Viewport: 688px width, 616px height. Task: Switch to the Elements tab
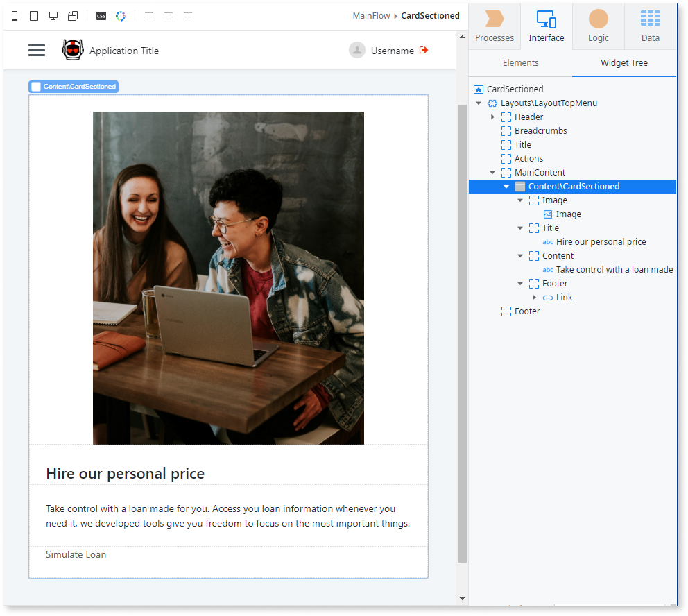click(520, 63)
